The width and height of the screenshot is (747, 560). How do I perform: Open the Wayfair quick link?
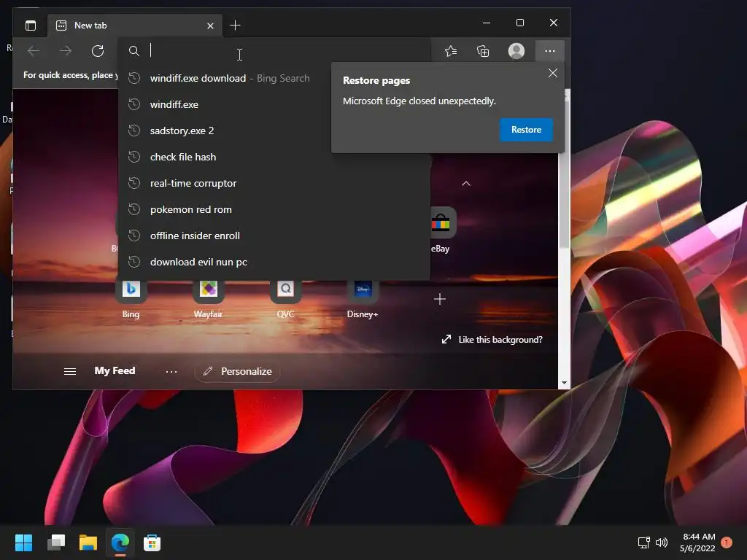point(208,299)
